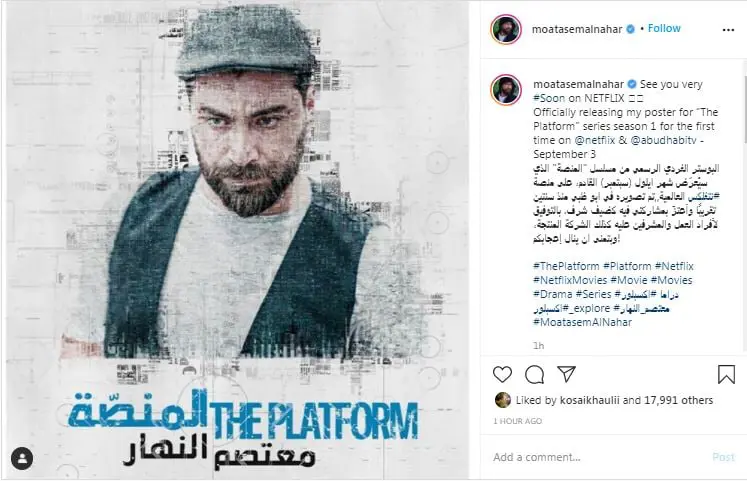
Task: Save the post with the bookmark icon
Action: pyautogui.click(x=726, y=374)
